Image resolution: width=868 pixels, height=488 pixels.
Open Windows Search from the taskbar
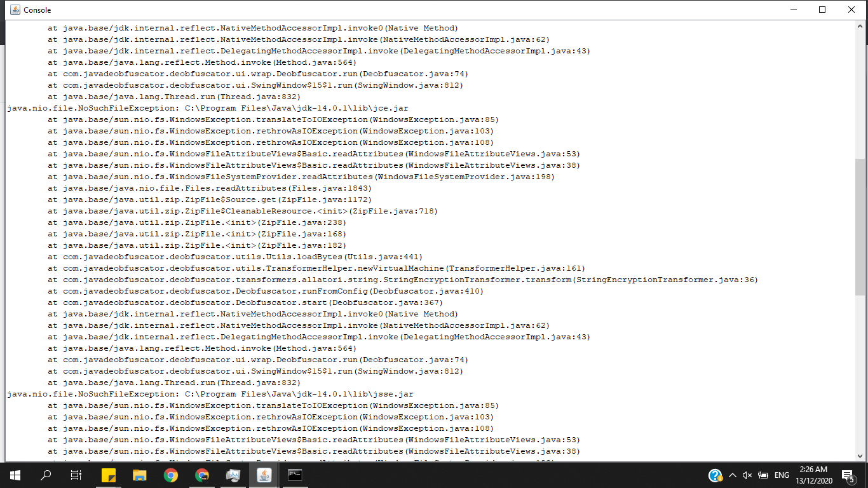(44, 475)
